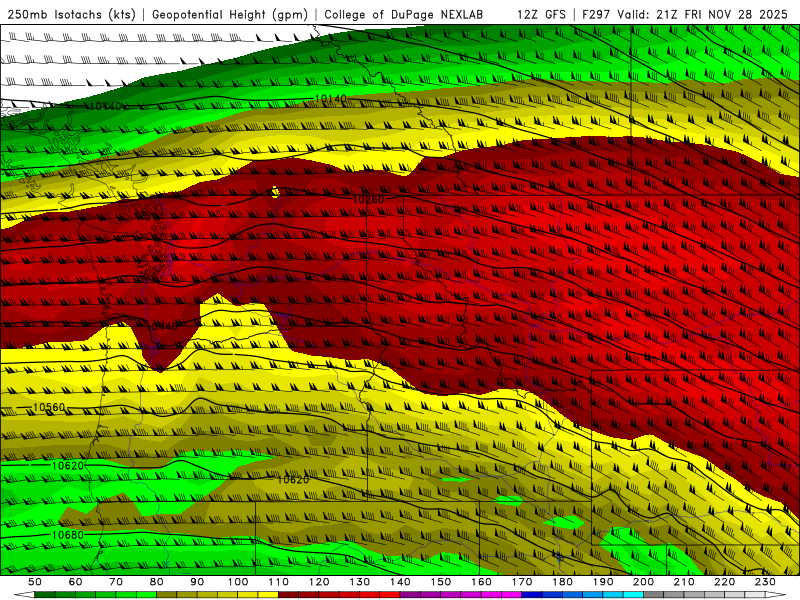Click the 150 value on the color scale
Image resolution: width=800 pixels, height=600 pixels.
coord(441,582)
